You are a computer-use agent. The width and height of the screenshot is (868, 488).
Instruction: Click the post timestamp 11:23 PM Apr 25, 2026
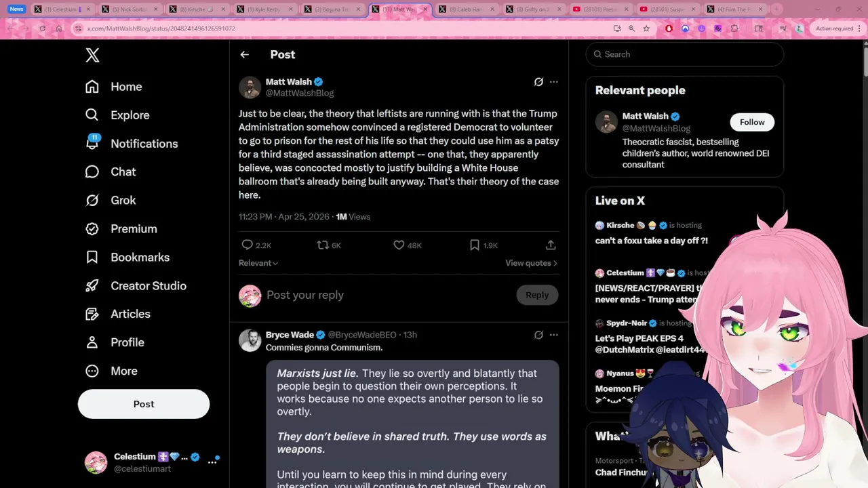(283, 217)
